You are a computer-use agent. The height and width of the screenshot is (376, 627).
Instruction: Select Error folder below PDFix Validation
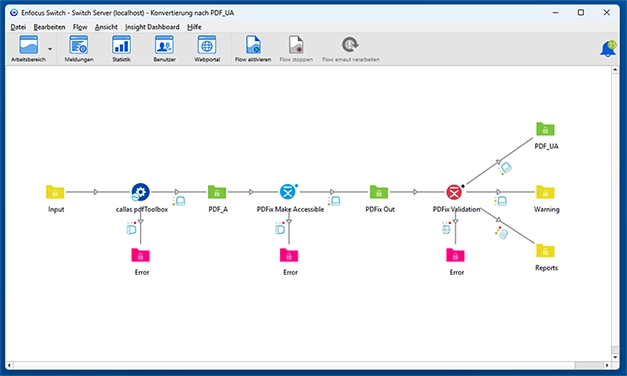(x=455, y=255)
